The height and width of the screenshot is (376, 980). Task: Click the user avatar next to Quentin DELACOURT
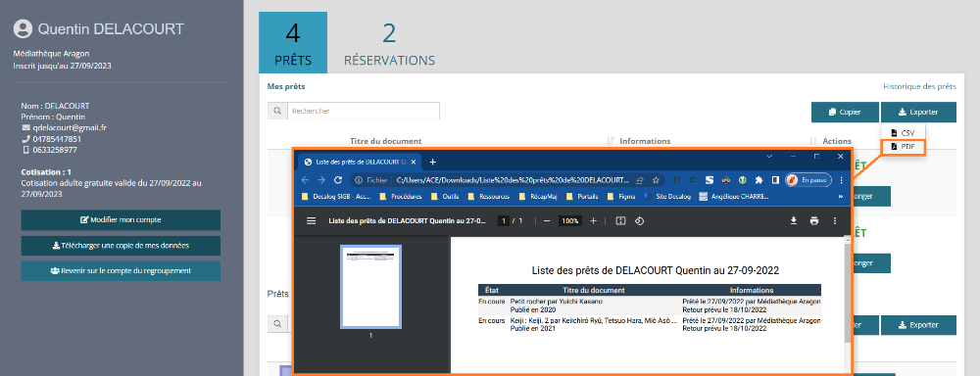pyautogui.click(x=24, y=28)
